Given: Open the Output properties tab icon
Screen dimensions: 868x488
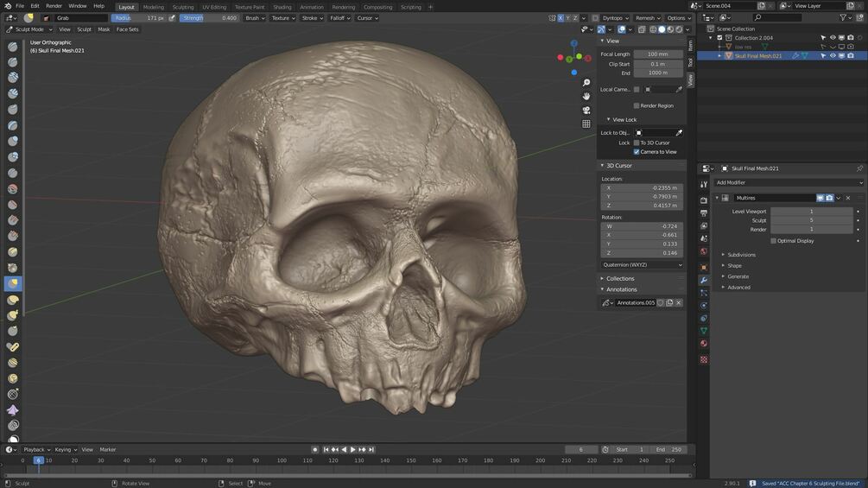Looking at the screenshot, I should coord(704,213).
